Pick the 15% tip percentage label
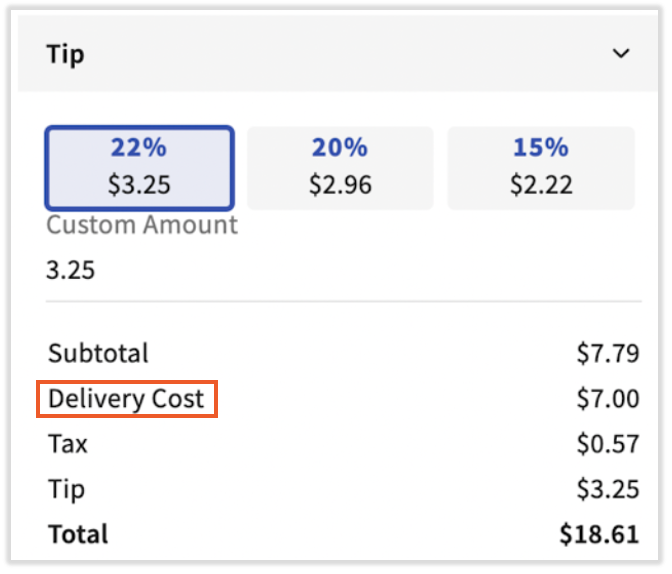 click(x=541, y=148)
